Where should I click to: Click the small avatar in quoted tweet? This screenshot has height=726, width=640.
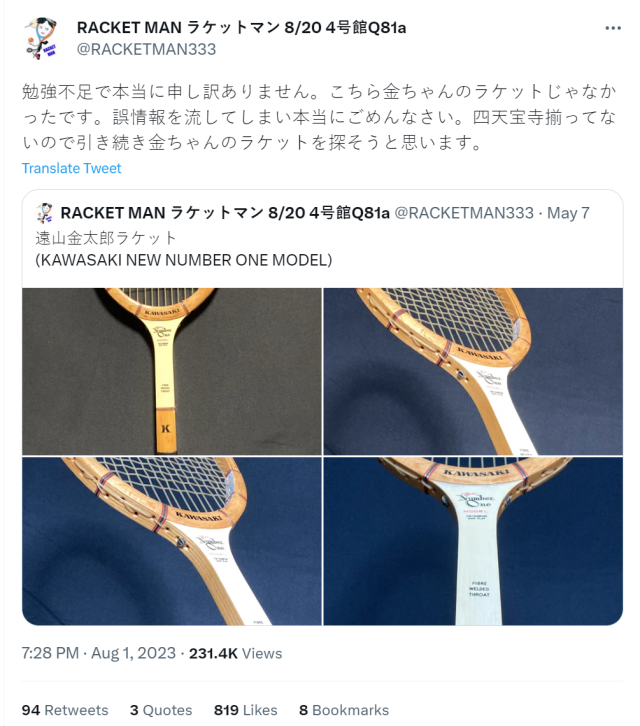(x=44, y=213)
